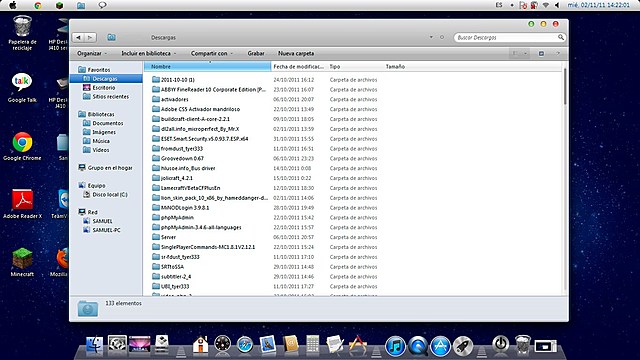Open Sitios recientes in the sidebar
Viewport: 640px width, 360px height.
110,97
